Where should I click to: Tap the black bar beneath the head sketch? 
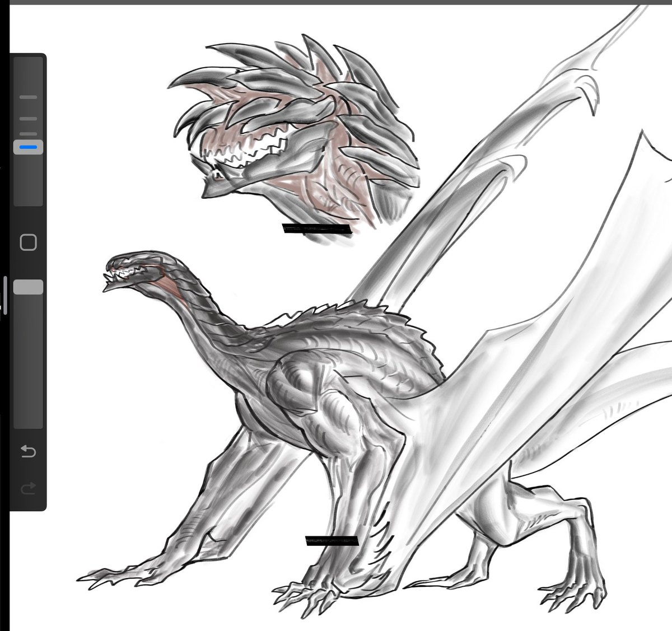pos(317,228)
